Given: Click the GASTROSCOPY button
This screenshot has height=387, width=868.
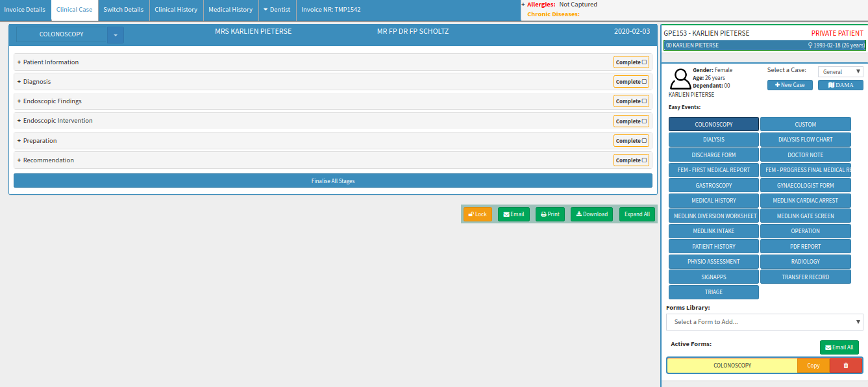Looking at the screenshot, I should (713, 185).
